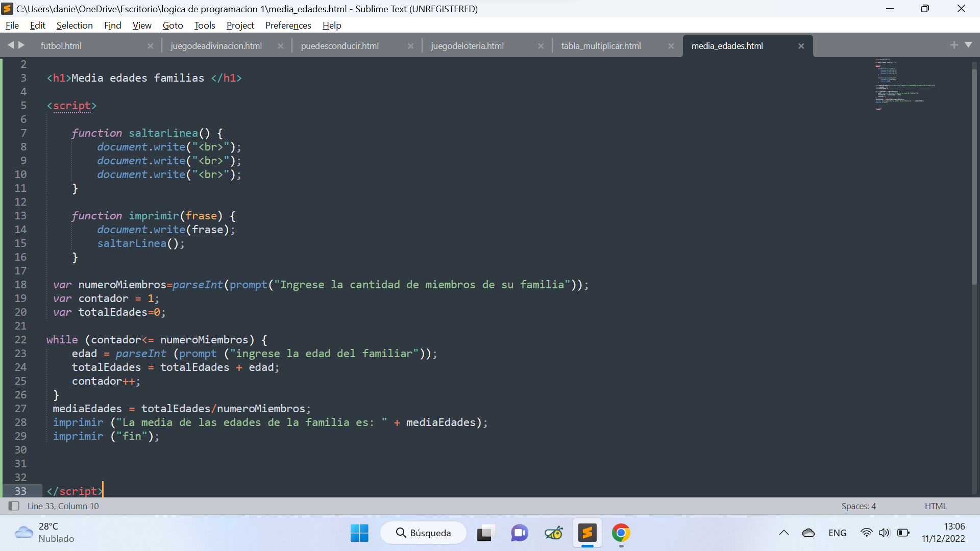Open the Help menu
This screenshot has width=980, height=551.
pos(332,26)
